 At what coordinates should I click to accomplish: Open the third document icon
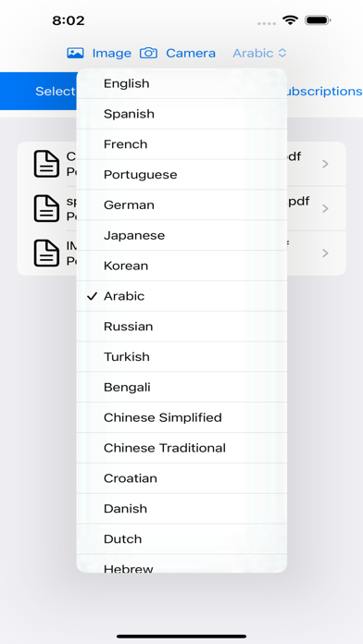tap(46, 253)
